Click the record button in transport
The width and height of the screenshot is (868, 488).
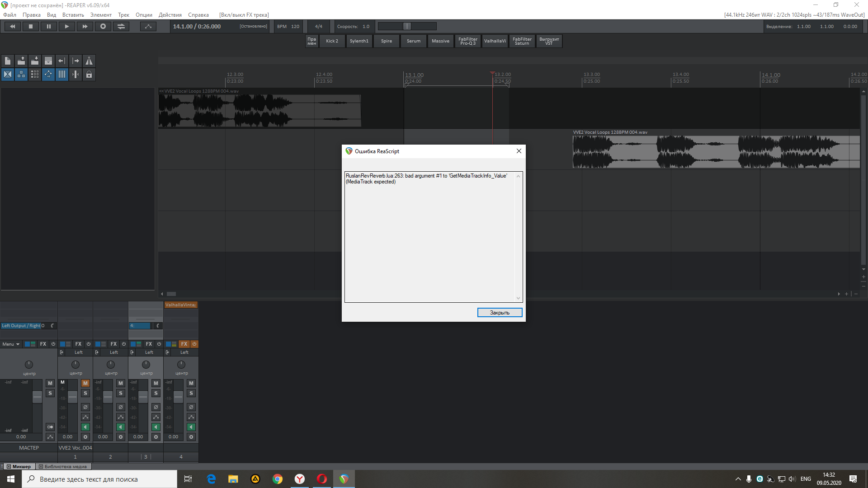pos(103,27)
